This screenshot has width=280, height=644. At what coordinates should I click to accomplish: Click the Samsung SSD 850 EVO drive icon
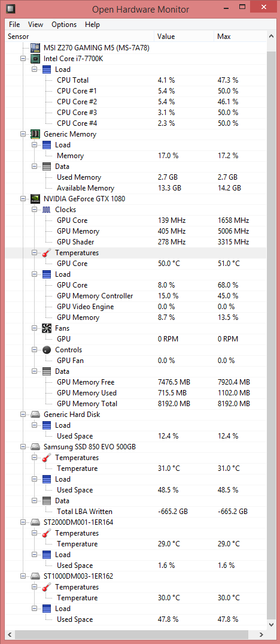tap(36, 447)
